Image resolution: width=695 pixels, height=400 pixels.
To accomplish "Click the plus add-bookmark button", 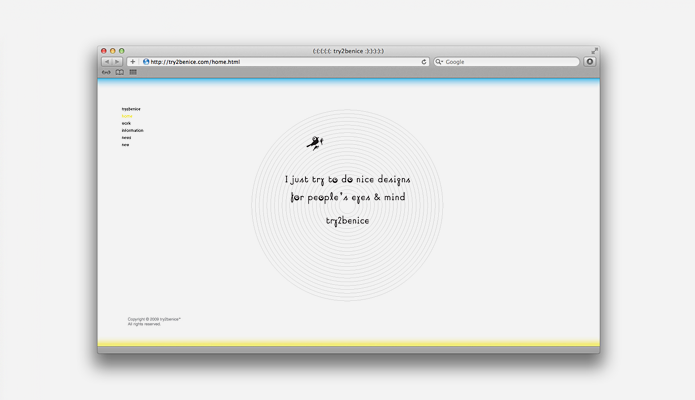I will 133,62.
